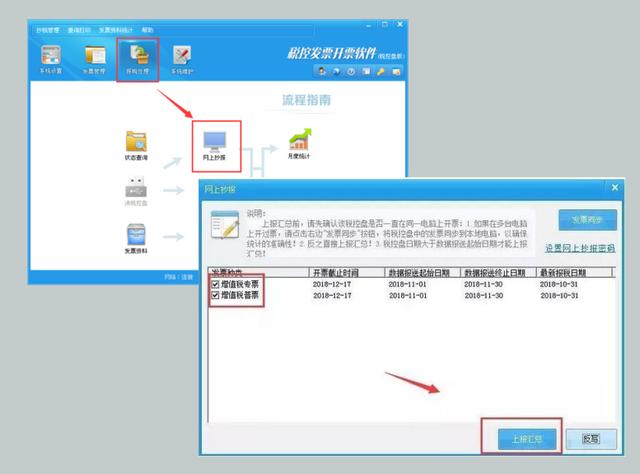Click the 反写 button
The width and height of the screenshot is (640, 474).
coord(591,439)
